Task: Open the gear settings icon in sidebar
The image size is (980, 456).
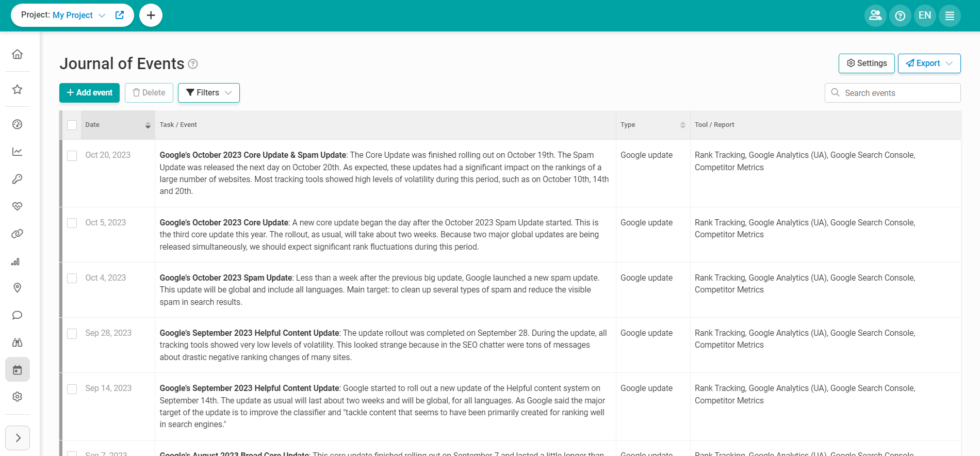Action: click(x=18, y=397)
